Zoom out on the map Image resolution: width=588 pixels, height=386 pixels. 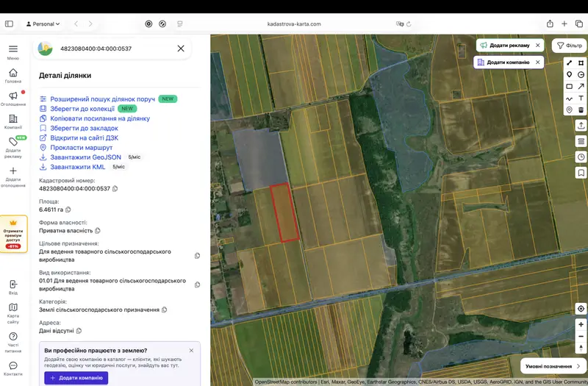pos(581,337)
